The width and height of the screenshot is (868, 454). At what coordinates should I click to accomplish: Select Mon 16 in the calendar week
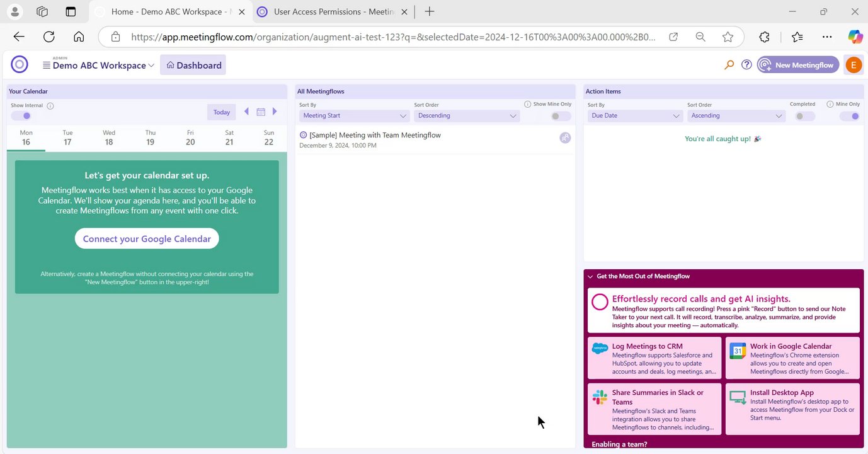[x=26, y=137]
